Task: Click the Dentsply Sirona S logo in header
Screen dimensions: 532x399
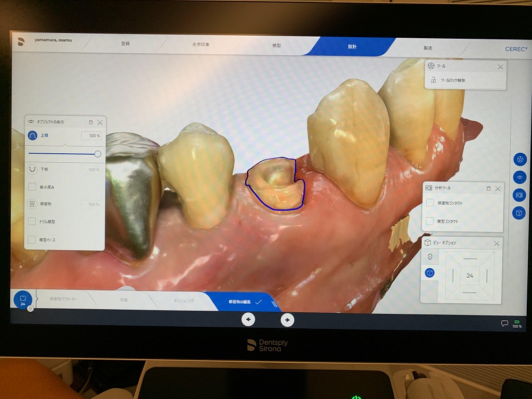Action: pos(21,41)
